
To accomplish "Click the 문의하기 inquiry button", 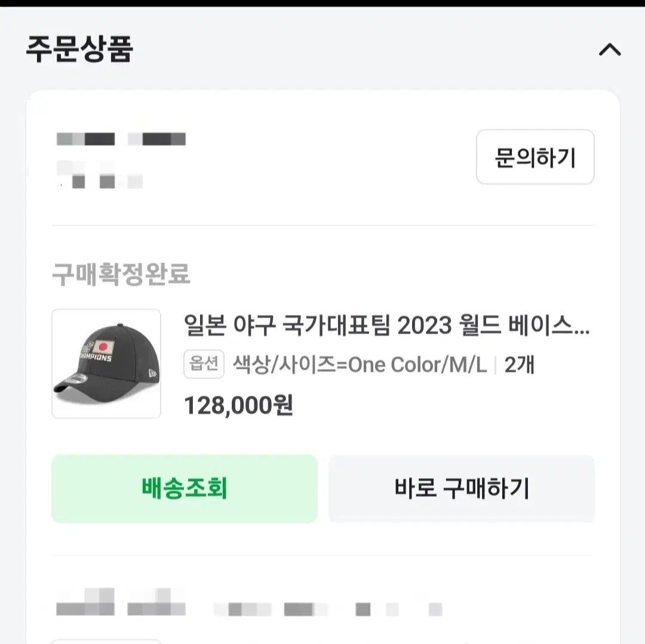I will tap(535, 157).
